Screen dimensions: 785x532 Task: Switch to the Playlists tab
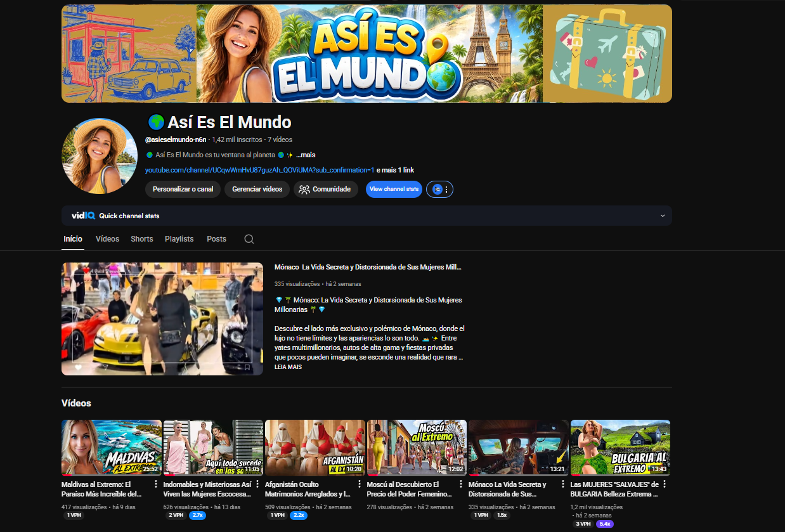click(179, 239)
